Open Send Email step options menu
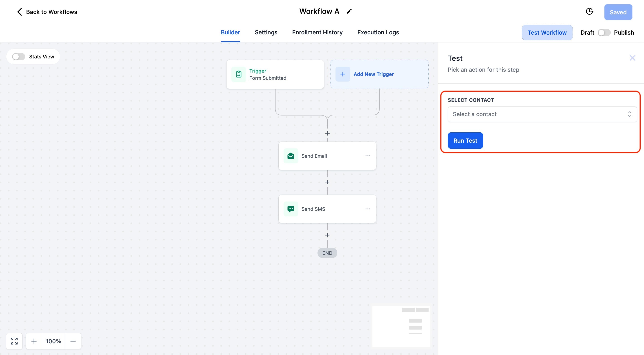Viewport: 644px width, 355px height. [368, 156]
